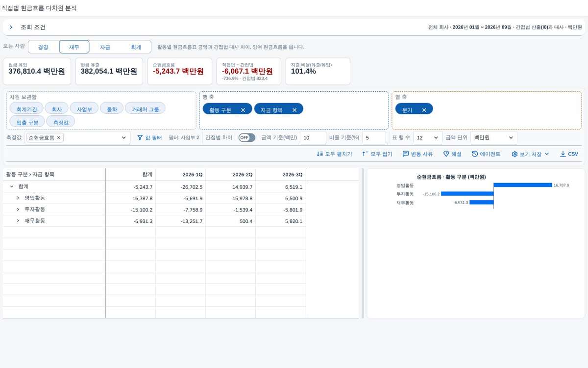Open the 금액 단위 dropdown
The image size is (588, 368).
[493, 138]
